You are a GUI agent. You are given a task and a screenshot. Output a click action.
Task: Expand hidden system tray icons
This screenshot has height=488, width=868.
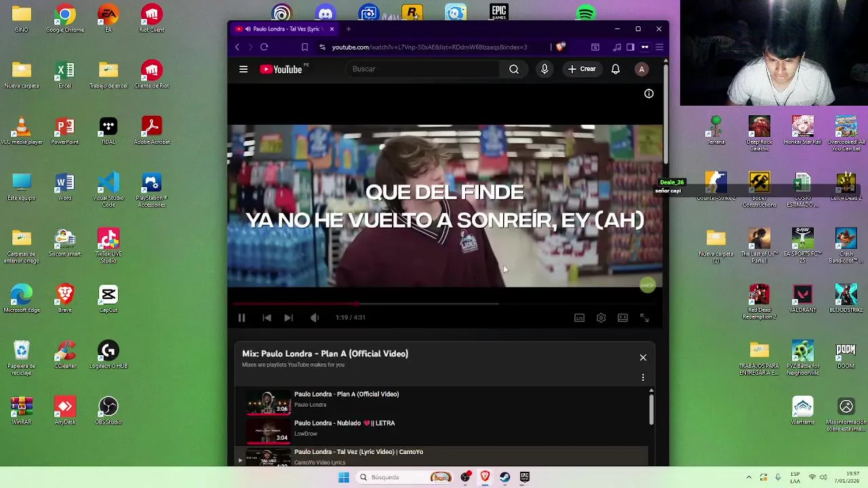point(749,477)
